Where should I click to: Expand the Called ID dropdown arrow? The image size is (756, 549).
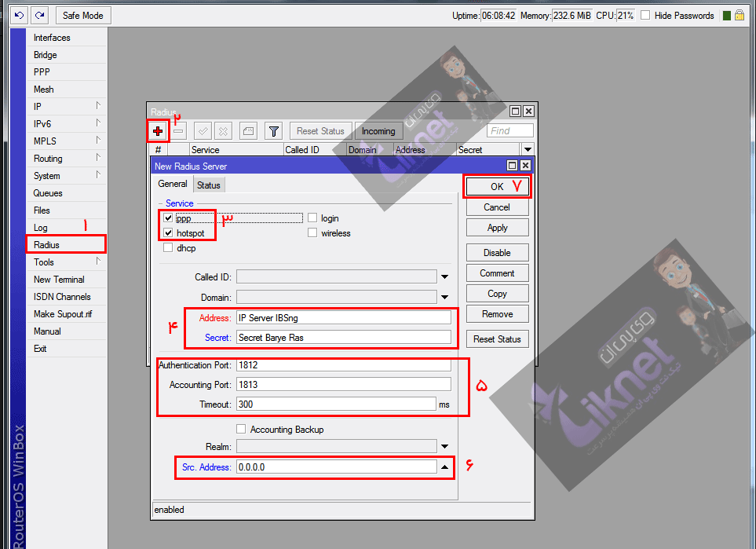tap(444, 277)
